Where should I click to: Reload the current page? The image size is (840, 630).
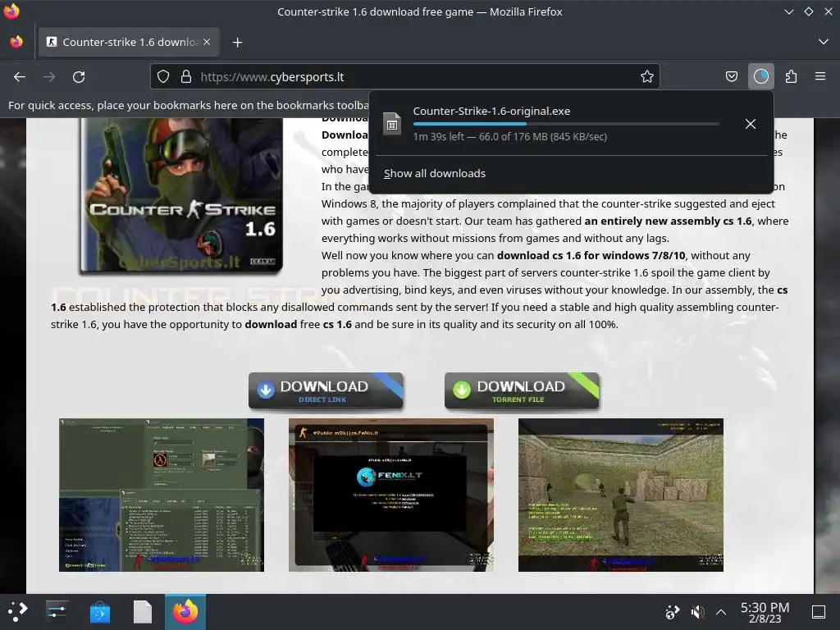pos(79,76)
